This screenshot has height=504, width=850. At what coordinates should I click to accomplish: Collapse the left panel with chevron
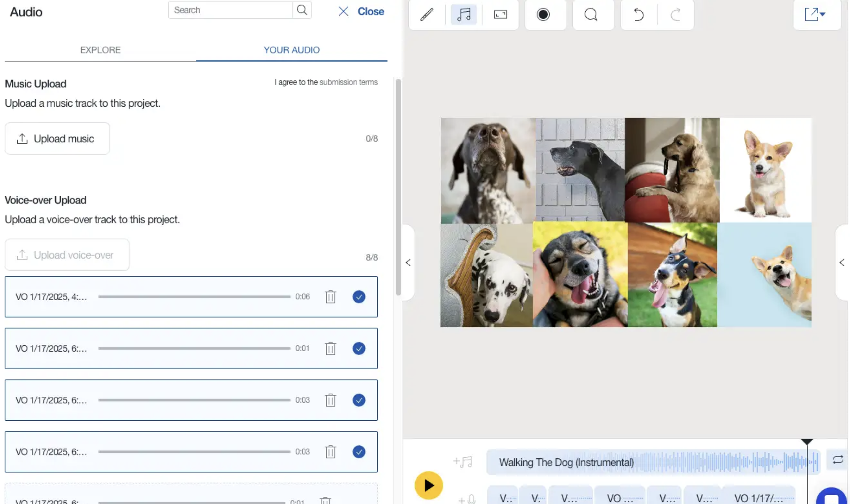tap(408, 262)
